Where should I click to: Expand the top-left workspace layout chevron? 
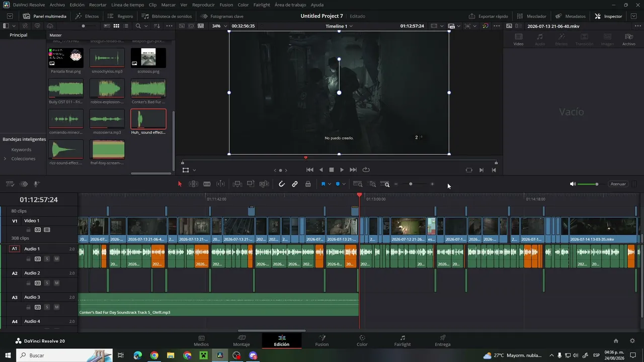click(x=10, y=16)
